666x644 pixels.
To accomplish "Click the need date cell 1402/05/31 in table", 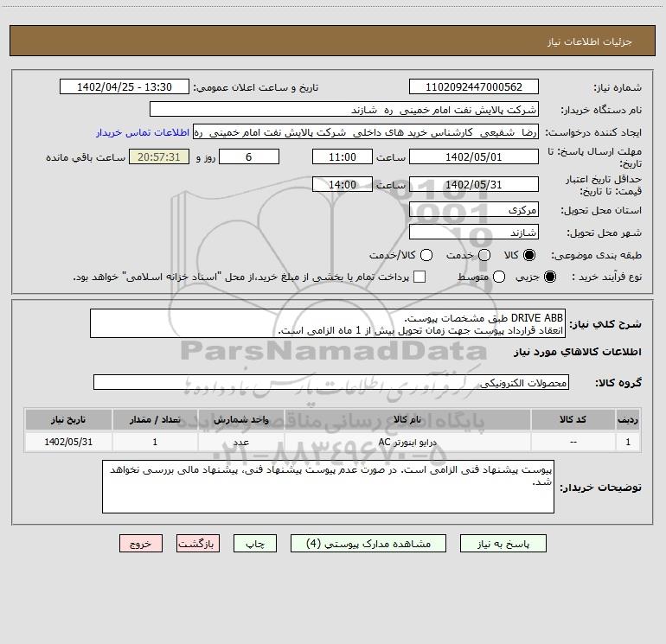I will pos(68,442).
